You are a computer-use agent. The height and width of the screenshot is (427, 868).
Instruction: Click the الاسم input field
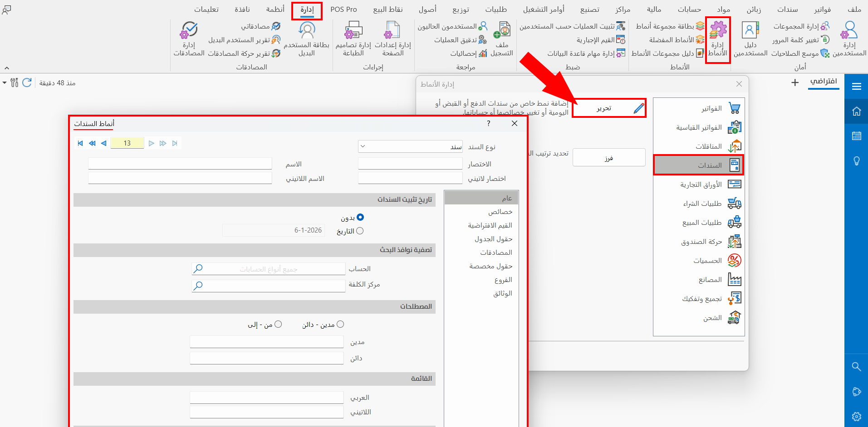(x=180, y=164)
